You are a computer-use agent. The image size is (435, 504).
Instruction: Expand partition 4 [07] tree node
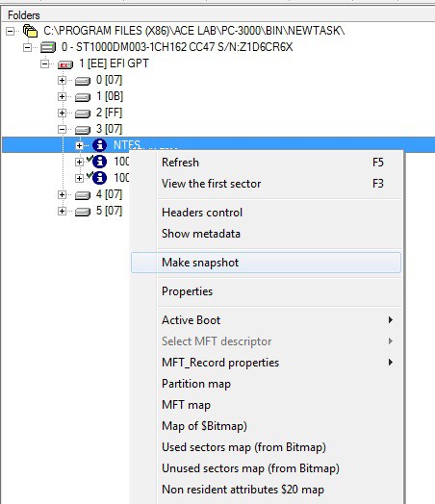click(62, 195)
